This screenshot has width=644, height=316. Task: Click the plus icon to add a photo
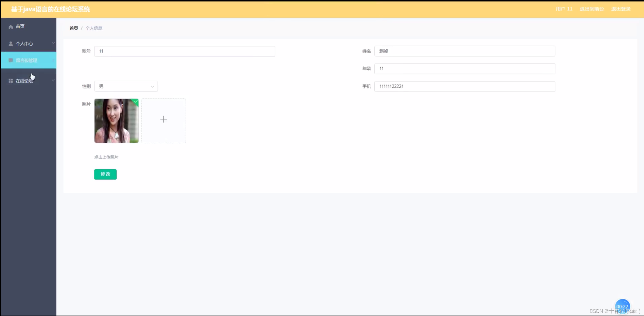(163, 119)
